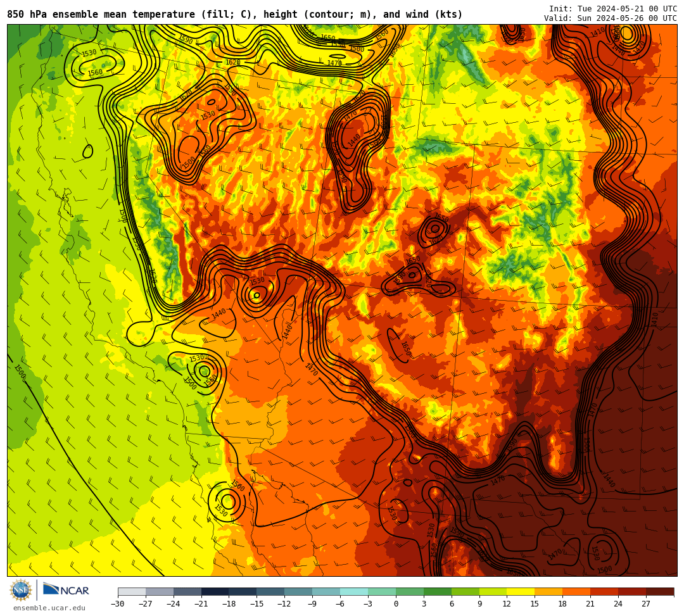Pick the colorbar swatch between -9 and -6
The height and width of the screenshot is (616, 684).
pyautogui.click(x=326, y=591)
